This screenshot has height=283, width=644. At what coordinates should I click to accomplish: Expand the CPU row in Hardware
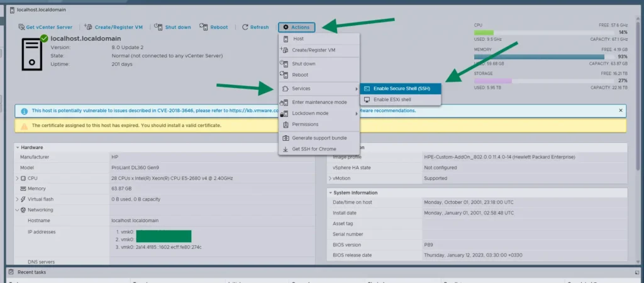(17, 178)
